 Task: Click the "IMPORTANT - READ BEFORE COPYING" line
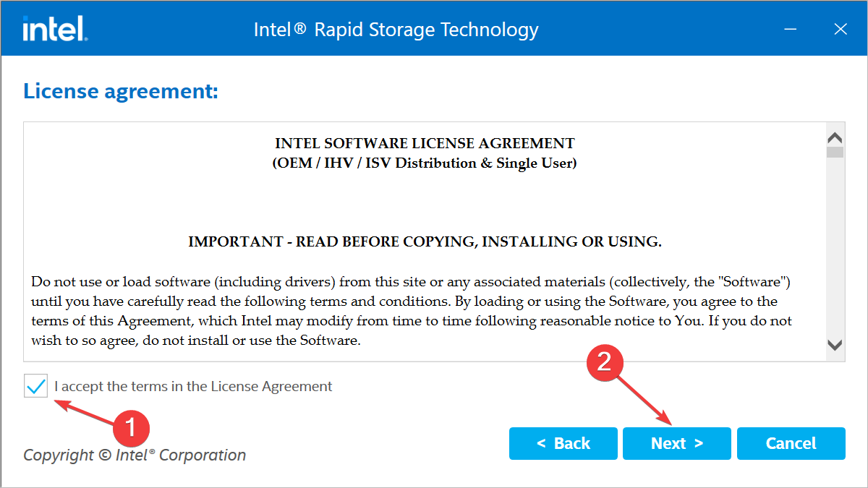(x=425, y=242)
